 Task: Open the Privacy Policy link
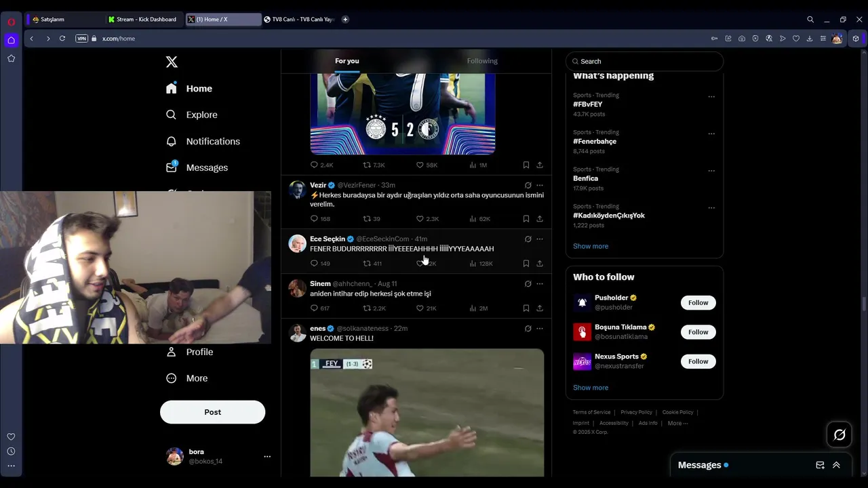pyautogui.click(x=636, y=412)
